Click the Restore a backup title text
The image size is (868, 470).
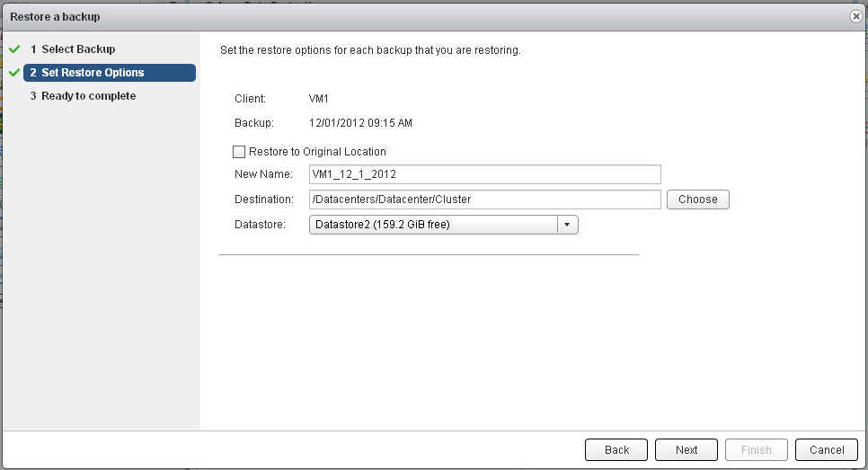[55, 16]
